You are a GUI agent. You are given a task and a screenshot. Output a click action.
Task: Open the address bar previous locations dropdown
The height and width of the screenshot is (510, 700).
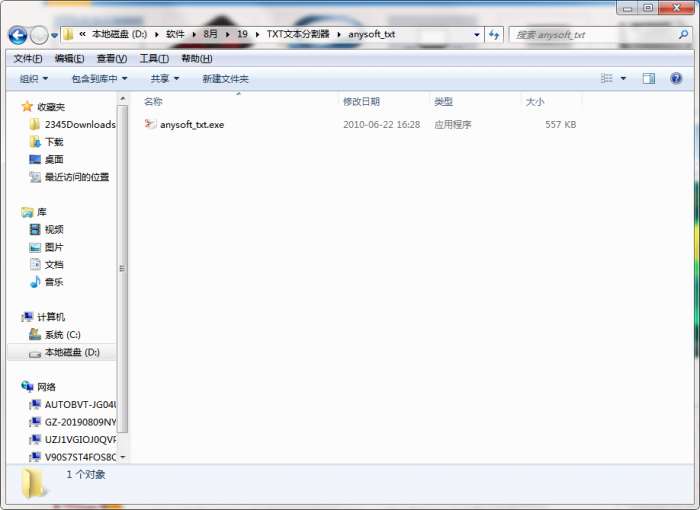tap(476, 34)
